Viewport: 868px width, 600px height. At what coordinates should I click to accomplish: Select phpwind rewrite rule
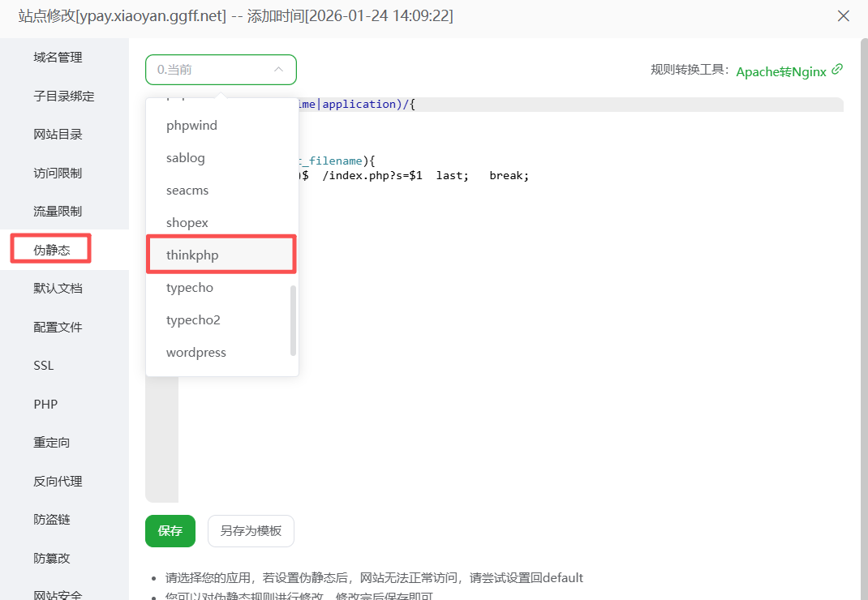(191, 126)
